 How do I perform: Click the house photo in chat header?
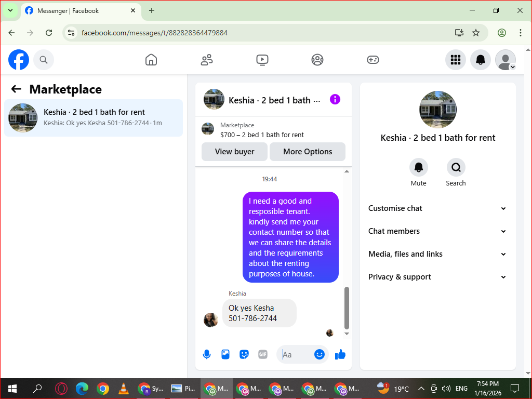214,99
